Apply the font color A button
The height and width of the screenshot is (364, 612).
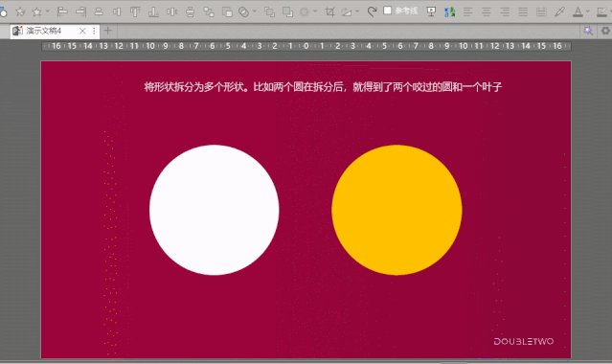tap(578, 11)
